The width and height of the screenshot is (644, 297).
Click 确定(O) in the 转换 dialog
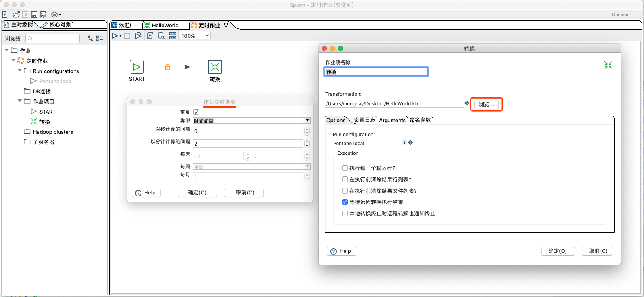point(558,251)
